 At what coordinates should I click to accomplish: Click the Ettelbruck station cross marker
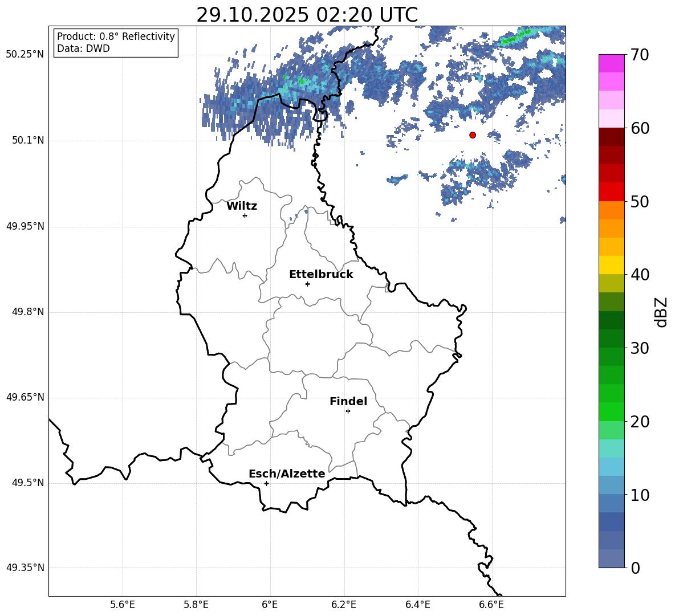pyautogui.click(x=307, y=284)
